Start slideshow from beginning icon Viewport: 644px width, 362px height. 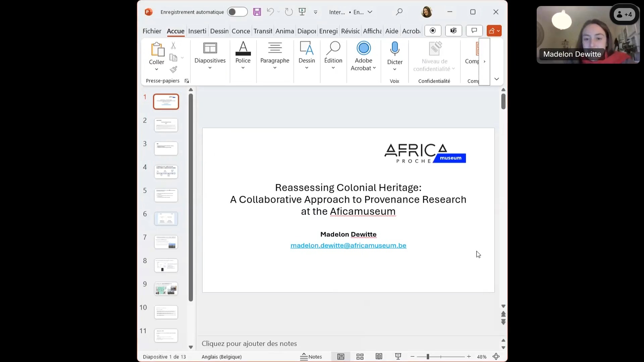coord(302,12)
